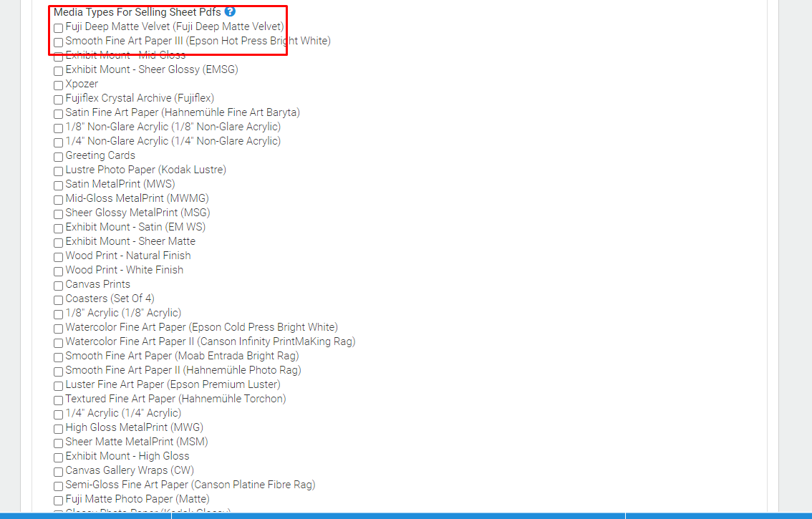This screenshot has height=519, width=812.
Task: Check Smooth Fine Art Paper II (Hahnemühle Photo Rag)
Action: (x=59, y=372)
